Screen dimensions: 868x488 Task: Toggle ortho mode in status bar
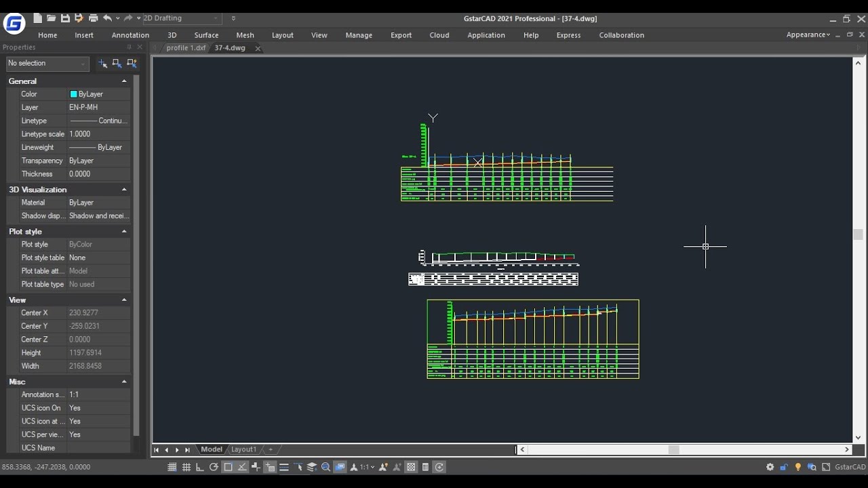pyautogui.click(x=199, y=467)
